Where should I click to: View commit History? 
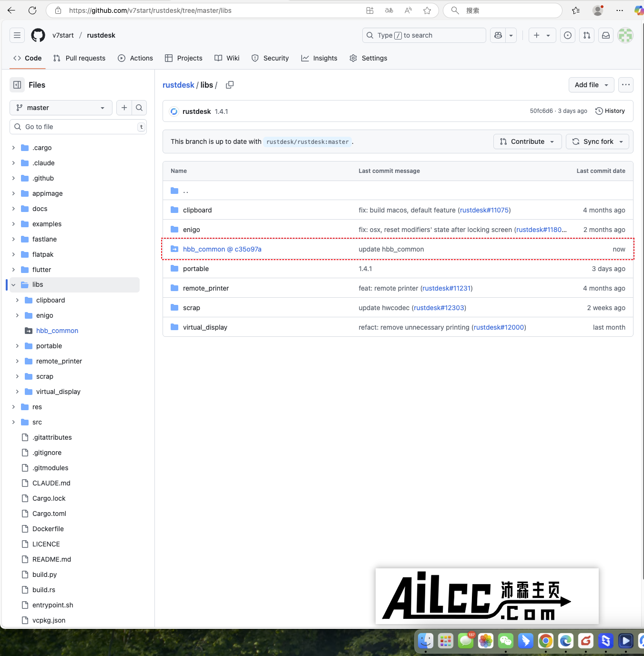(x=610, y=111)
